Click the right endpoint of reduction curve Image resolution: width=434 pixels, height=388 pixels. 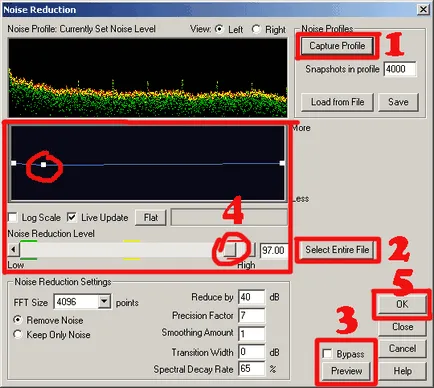(x=282, y=163)
